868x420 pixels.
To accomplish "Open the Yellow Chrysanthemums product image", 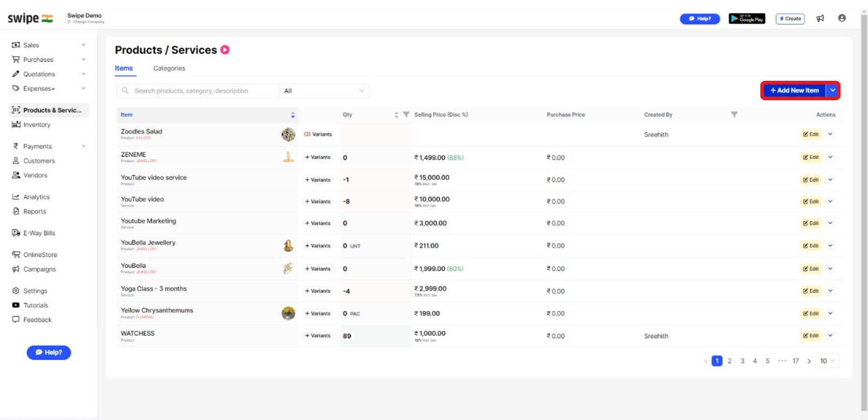I will click(288, 313).
